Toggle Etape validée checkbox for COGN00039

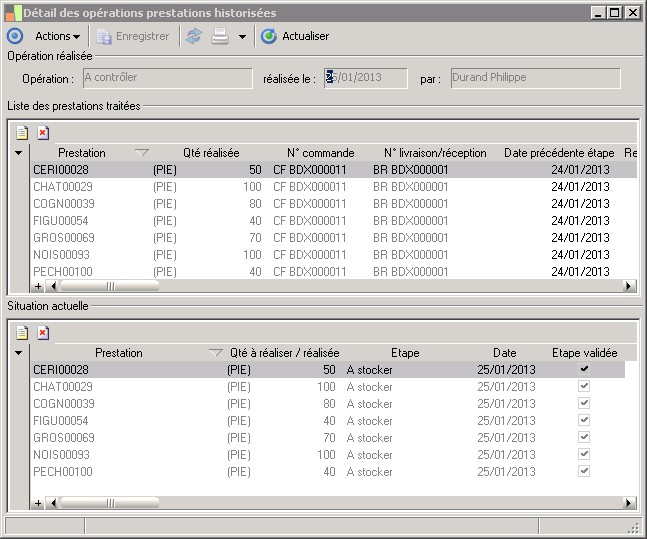pyautogui.click(x=584, y=404)
